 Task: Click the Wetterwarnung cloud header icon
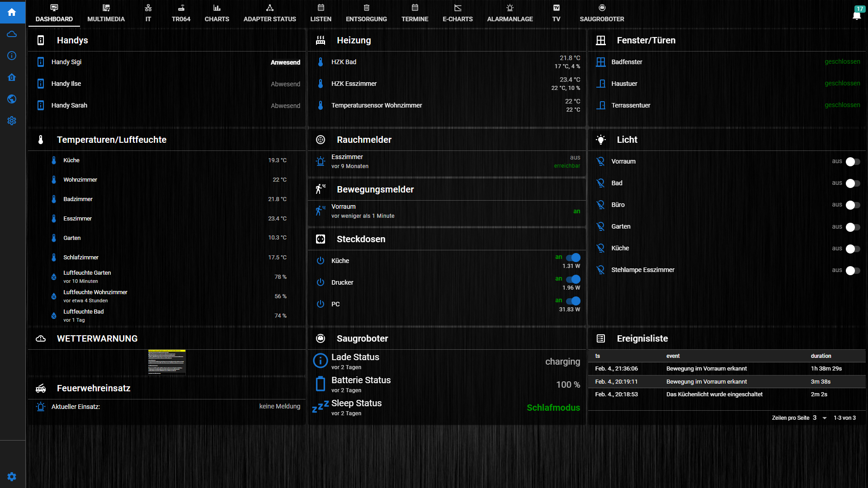41,338
